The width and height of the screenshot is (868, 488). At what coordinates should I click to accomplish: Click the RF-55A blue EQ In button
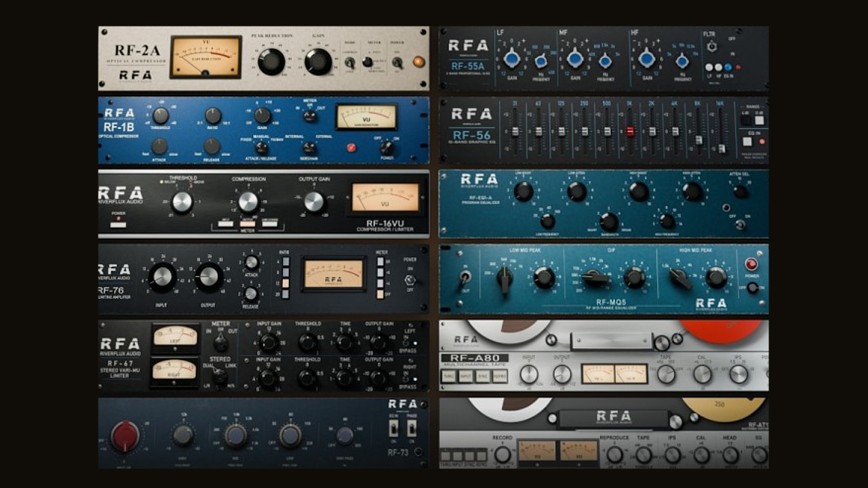[x=728, y=68]
